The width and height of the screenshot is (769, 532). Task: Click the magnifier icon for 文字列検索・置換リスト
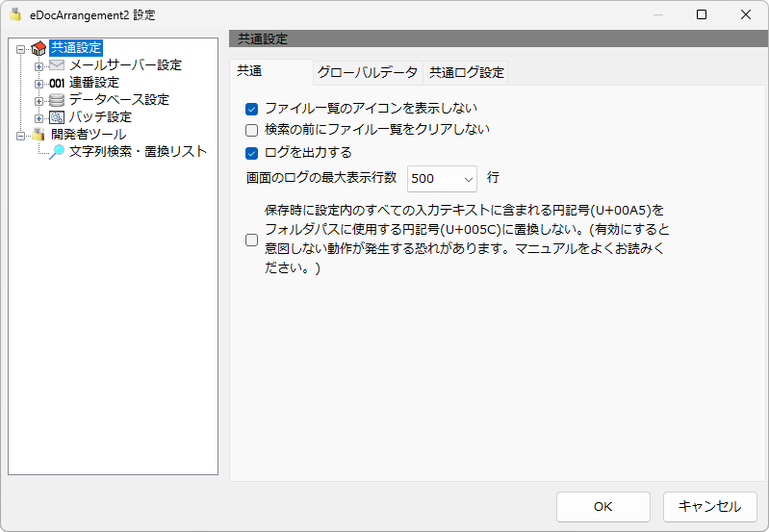57,152
